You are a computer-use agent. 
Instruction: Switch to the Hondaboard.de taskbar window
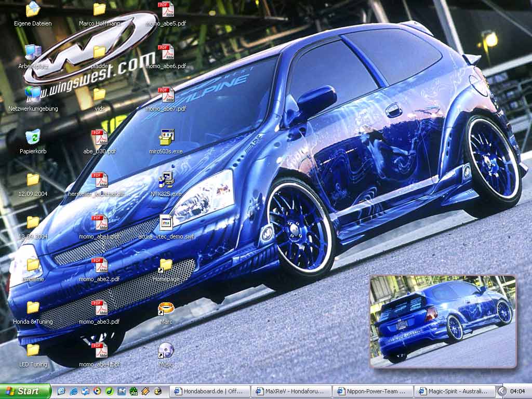point(209,391)
